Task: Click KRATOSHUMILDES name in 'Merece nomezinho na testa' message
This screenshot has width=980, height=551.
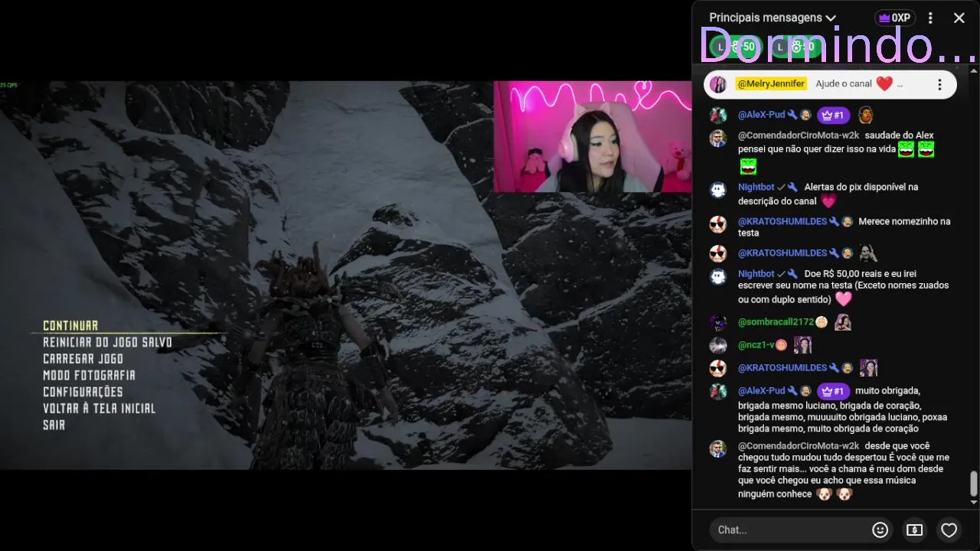Action: coord(782,221)
